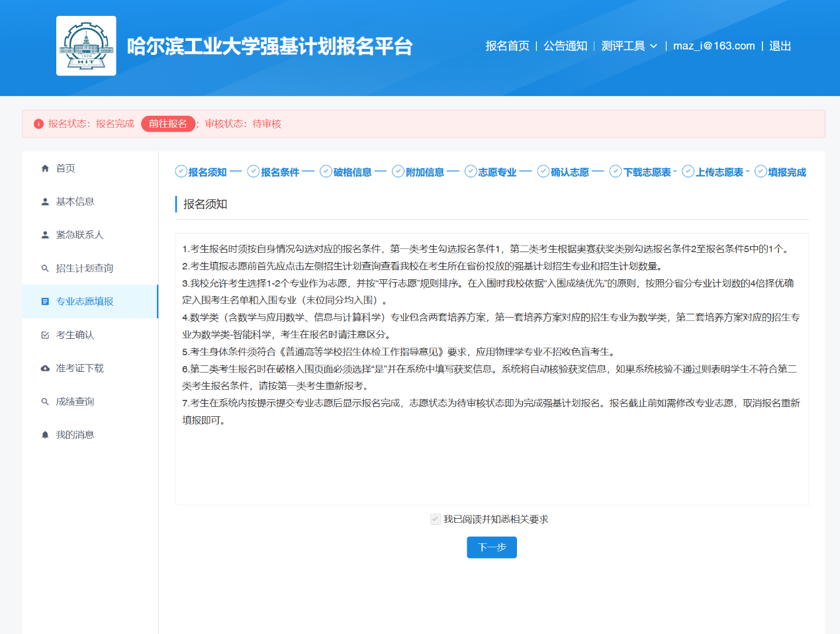
Task: Click the chevron arrow next to 测评工具
Action: pos(653,46)
